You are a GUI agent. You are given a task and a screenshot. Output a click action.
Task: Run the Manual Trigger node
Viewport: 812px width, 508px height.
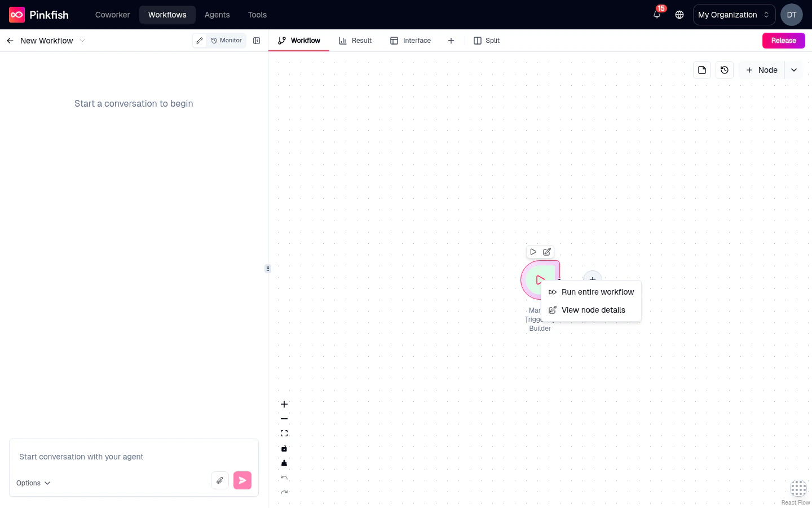tap(533, 252)
